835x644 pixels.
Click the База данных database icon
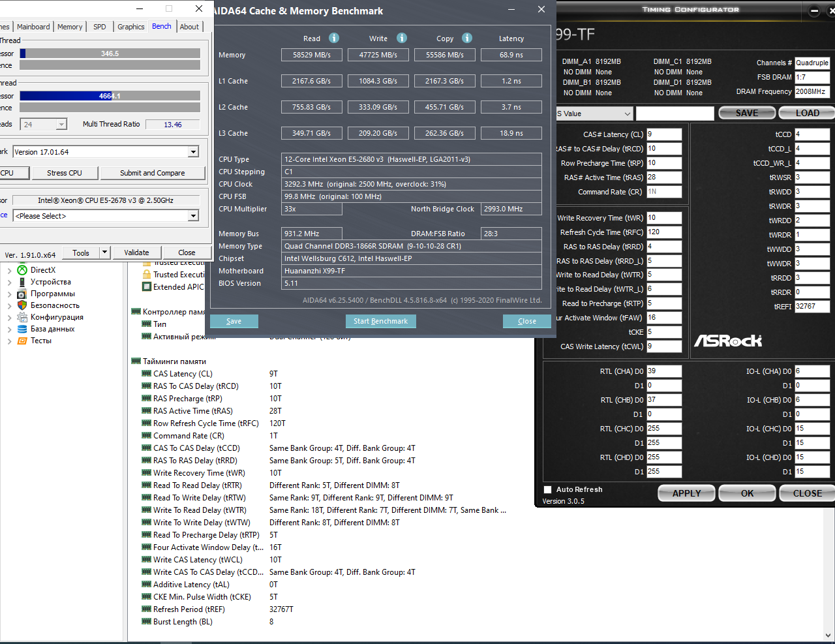point(22,329)
